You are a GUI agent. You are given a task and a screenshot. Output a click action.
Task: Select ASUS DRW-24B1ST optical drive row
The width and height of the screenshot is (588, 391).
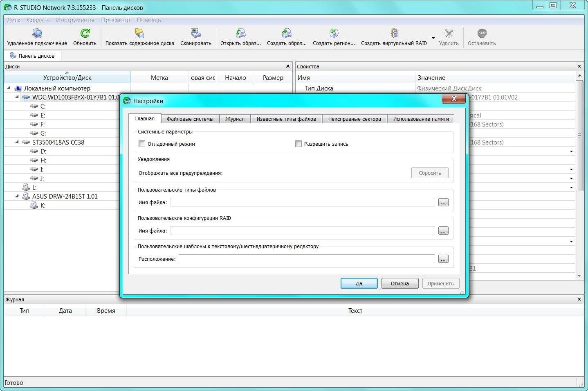[x=65, y=197]
